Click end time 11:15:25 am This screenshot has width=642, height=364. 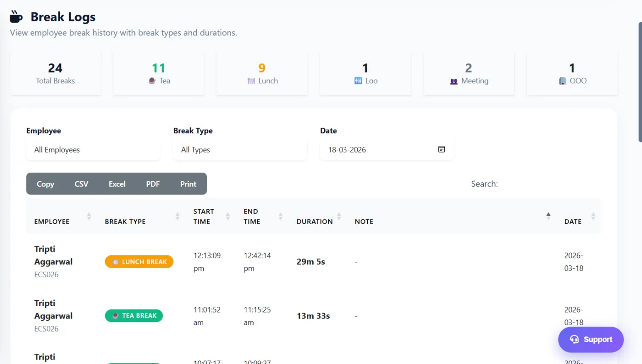point(257,316)
